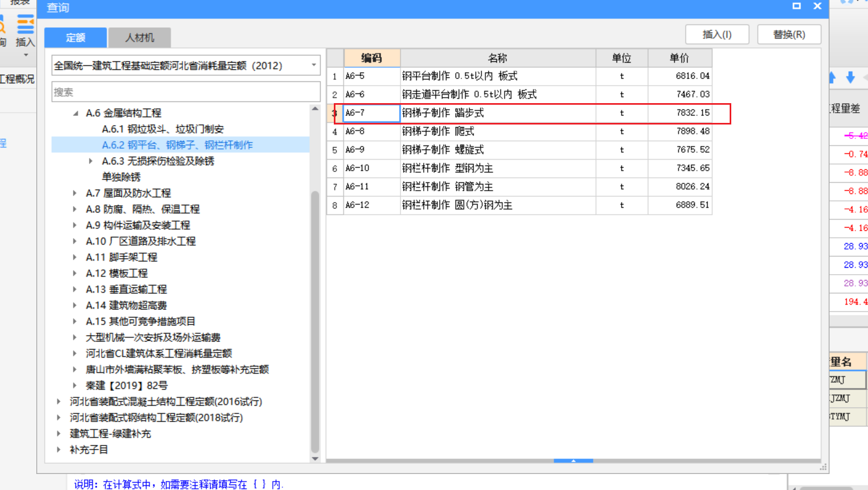The width and height of the screenshot is (868, 490).
Task: Click the 编码 column header
Action: point(372,58)
